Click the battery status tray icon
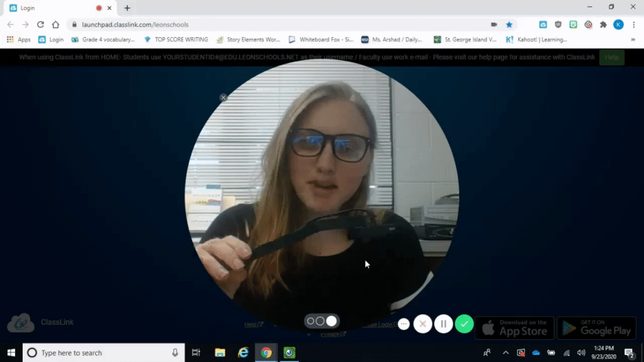 pos(551,353)
